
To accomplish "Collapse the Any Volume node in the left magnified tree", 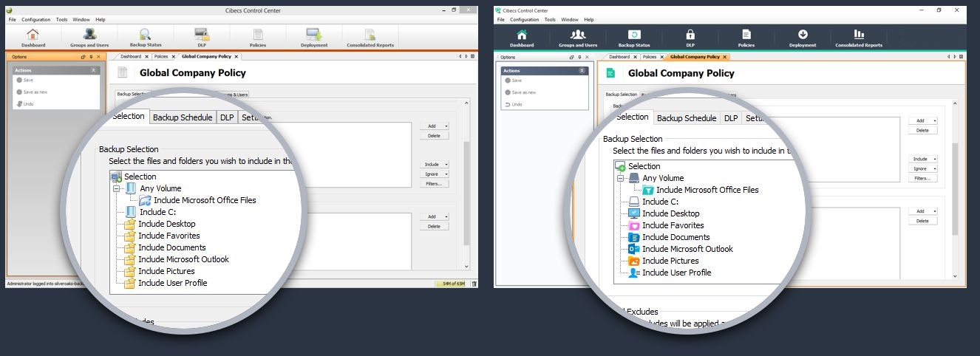I will 117,188.
